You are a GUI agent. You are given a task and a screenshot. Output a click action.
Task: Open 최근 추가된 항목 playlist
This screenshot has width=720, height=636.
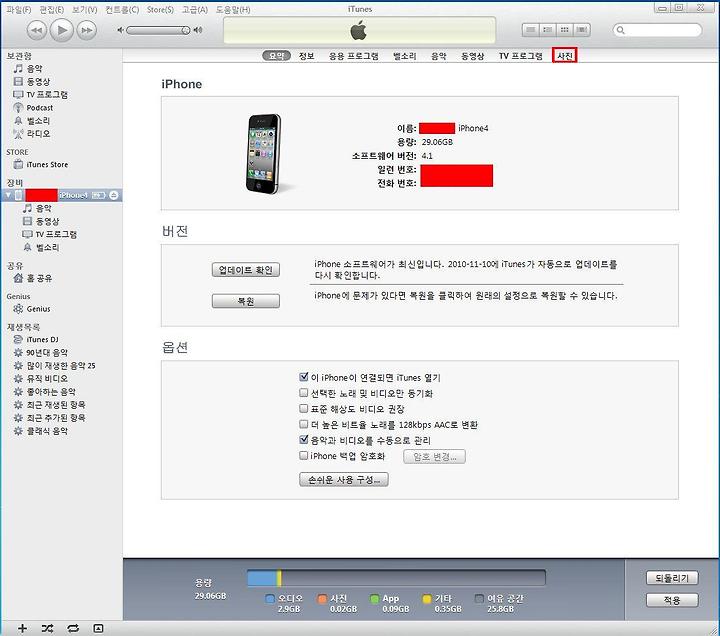tap(56, 417)
